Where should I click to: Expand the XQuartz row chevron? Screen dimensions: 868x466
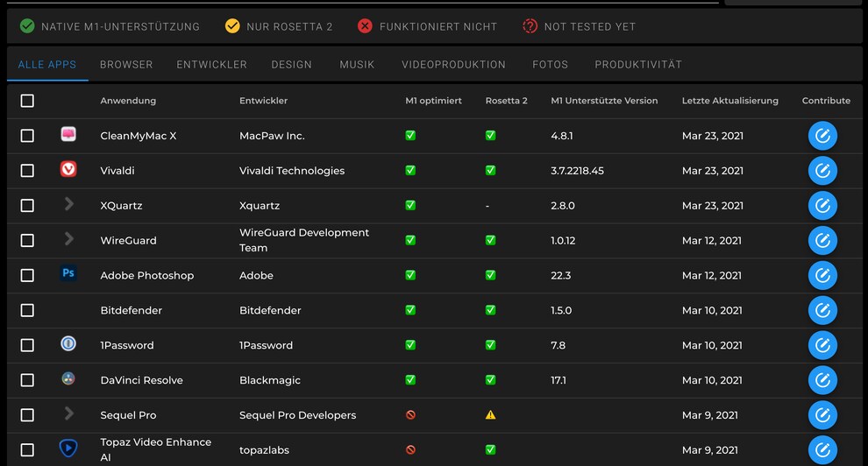(68, 204)
